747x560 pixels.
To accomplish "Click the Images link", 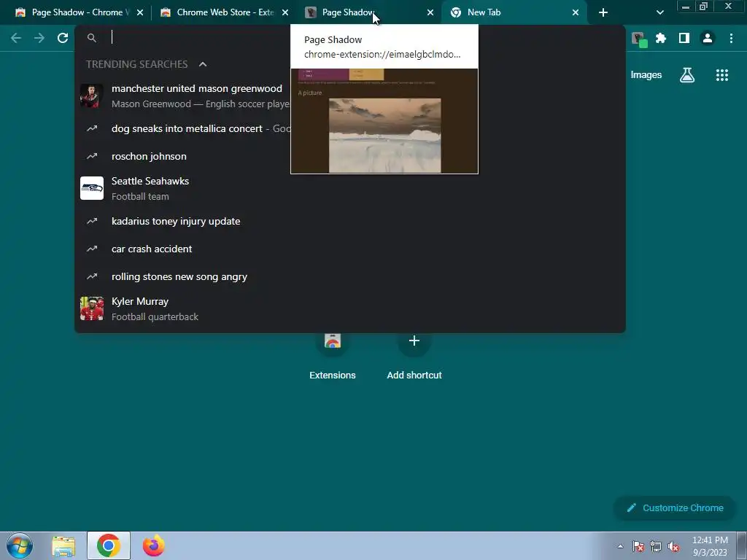I will coord(646,75).
